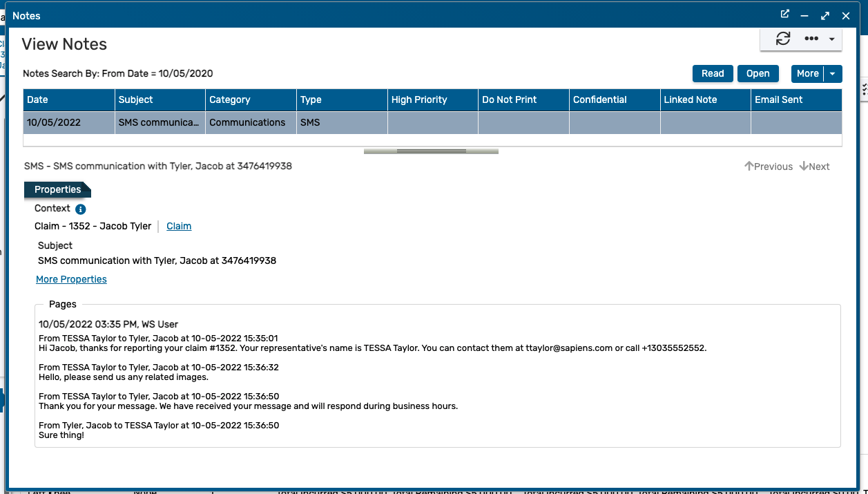The height and width of the screenshot is (494, 868).
Task: Click the horizontal scrollbar below the notes table
Action: tap(430, 151)
